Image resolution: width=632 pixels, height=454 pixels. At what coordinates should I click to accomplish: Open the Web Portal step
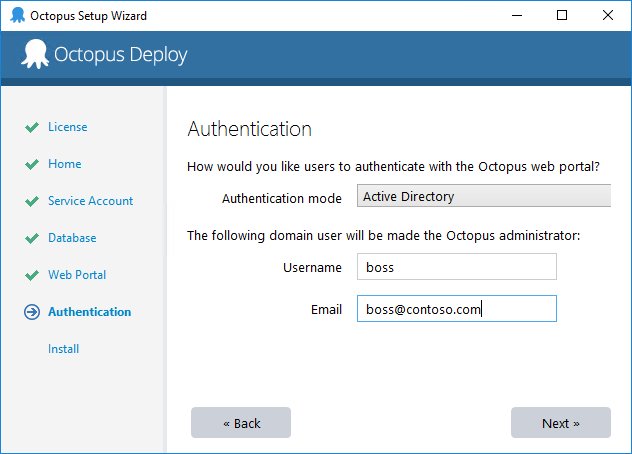tap(77, 275)
